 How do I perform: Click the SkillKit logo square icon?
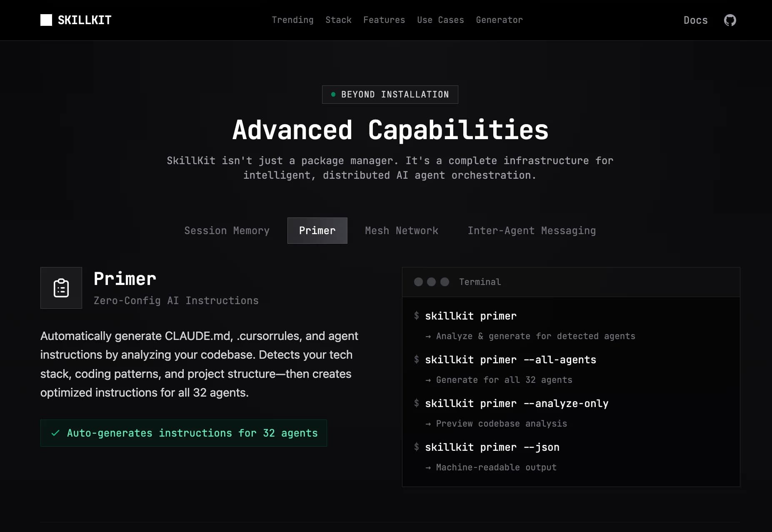tap(47, 20)
